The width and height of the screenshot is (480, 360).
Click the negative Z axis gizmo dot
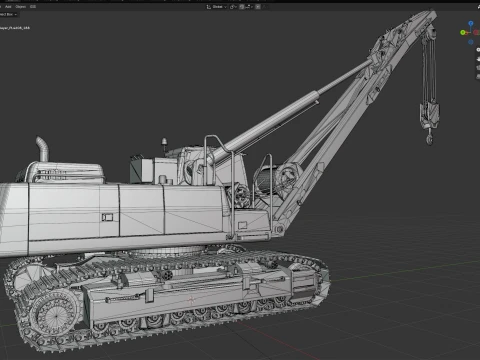click(x=471, y=42)
